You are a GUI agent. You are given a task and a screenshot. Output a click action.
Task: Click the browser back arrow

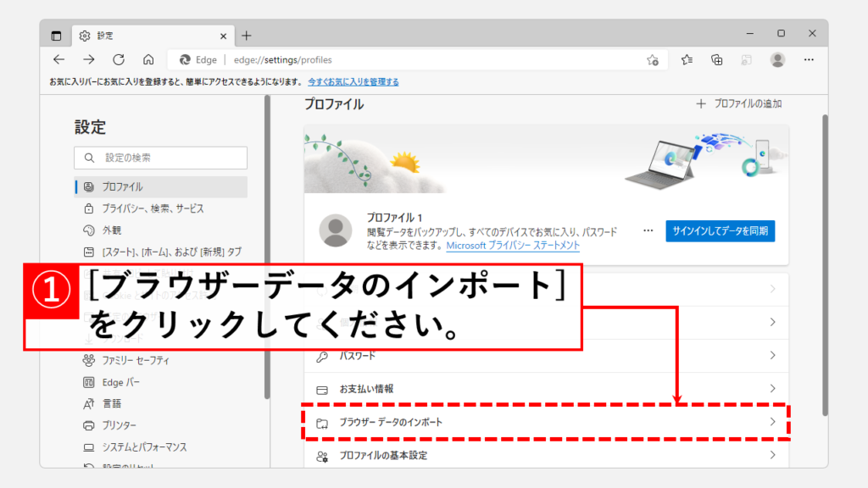pyautogui.click(x=58, y=59)
